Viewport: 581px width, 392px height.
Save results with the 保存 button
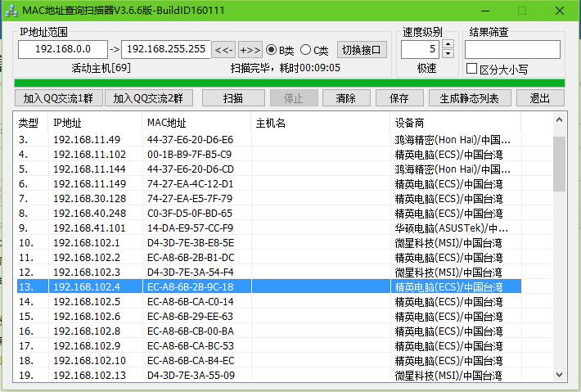tap(399, 98)
